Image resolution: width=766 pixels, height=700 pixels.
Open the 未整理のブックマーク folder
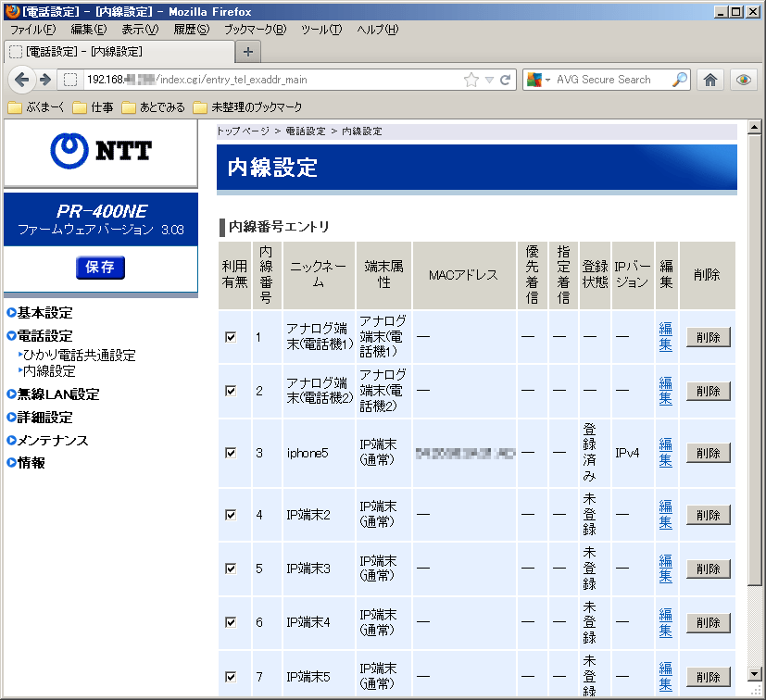[x=247, y=107]
